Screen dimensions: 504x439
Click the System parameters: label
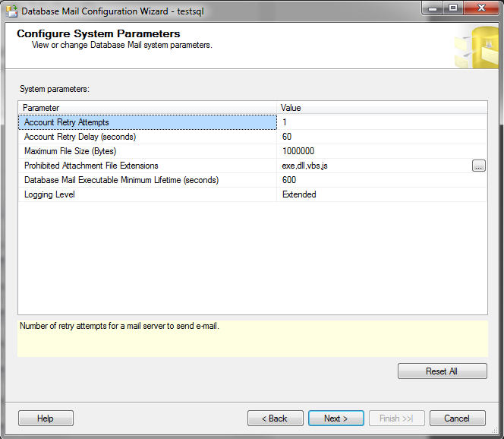point(55,89)
